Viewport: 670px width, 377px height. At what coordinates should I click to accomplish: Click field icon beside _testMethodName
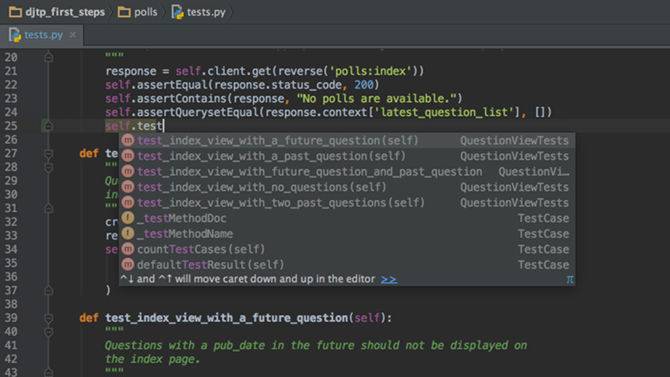tap(128, 233)
